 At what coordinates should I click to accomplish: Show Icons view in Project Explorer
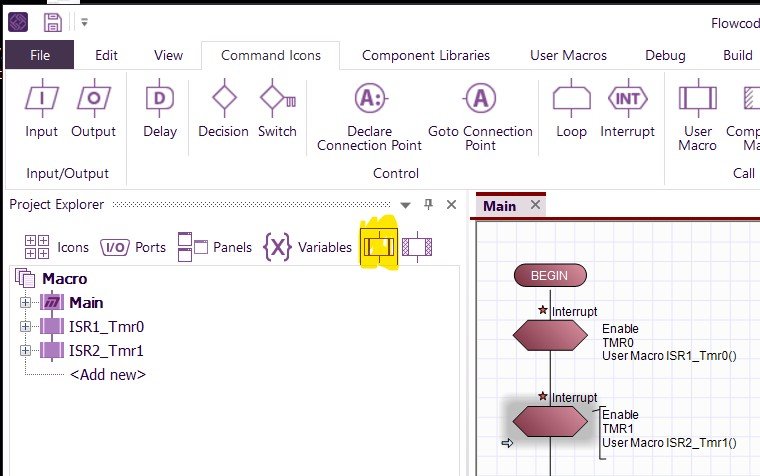click(56, 247)
